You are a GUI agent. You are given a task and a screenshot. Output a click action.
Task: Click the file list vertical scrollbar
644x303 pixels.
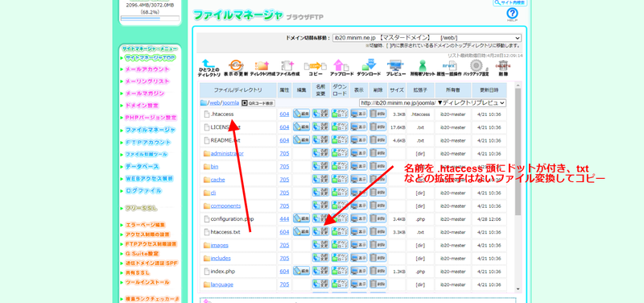tap(518, 151)
